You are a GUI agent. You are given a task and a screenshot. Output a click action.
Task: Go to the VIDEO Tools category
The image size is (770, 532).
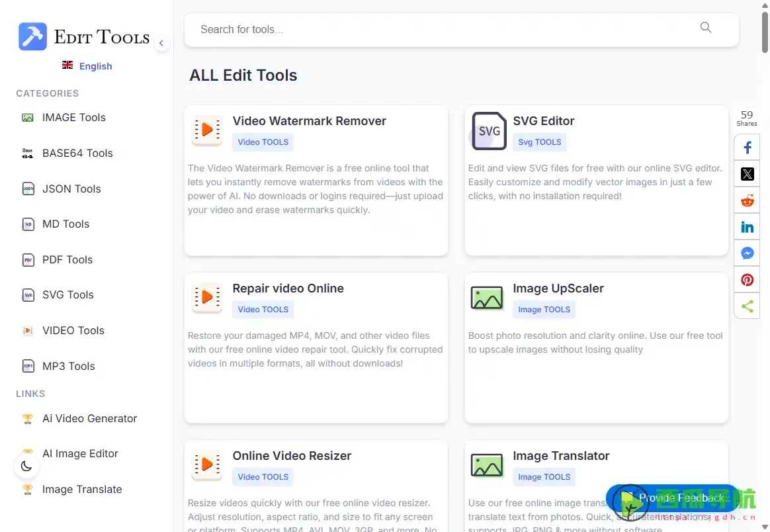coord(73,331)
